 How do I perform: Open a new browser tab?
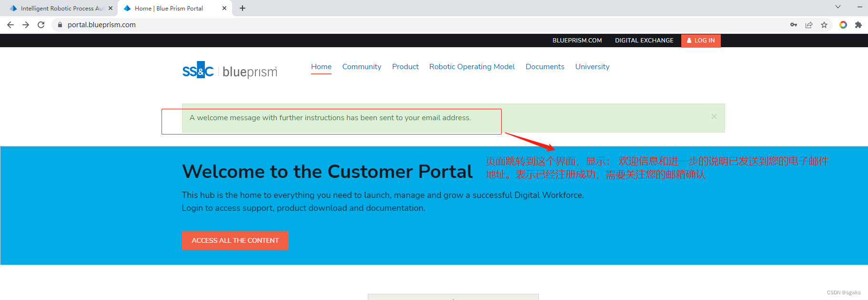[x=242, y=8]
